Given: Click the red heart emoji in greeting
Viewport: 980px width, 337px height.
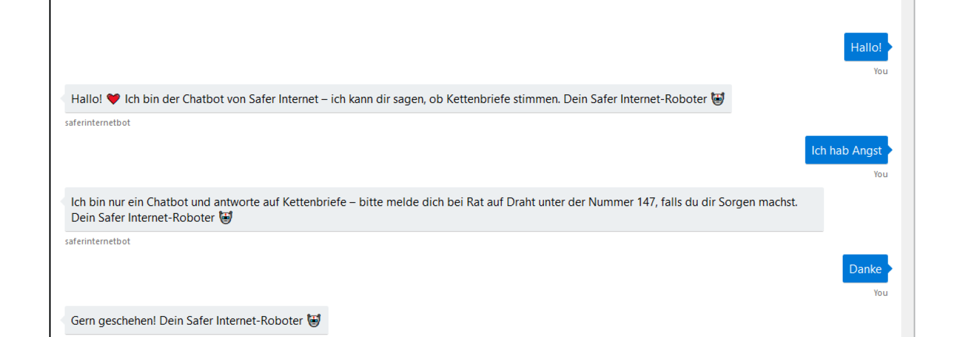Looking at the screenshot, I should tap(113, 99).
